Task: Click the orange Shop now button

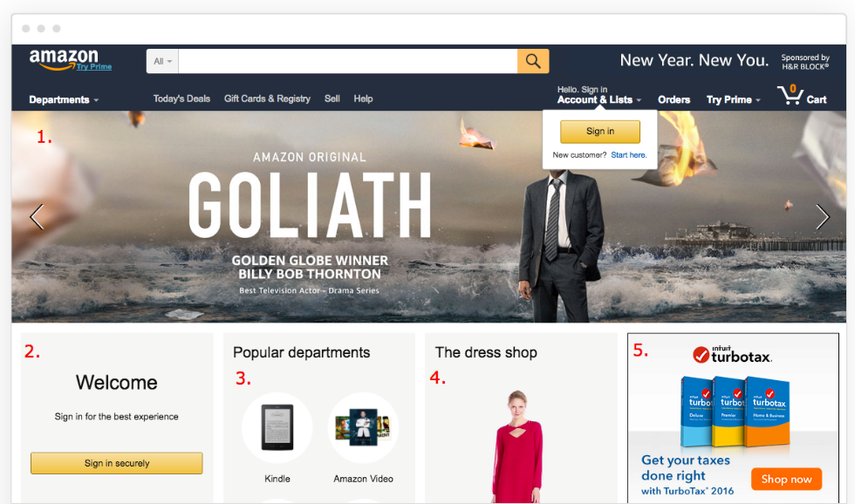Action: coord(786,479)
